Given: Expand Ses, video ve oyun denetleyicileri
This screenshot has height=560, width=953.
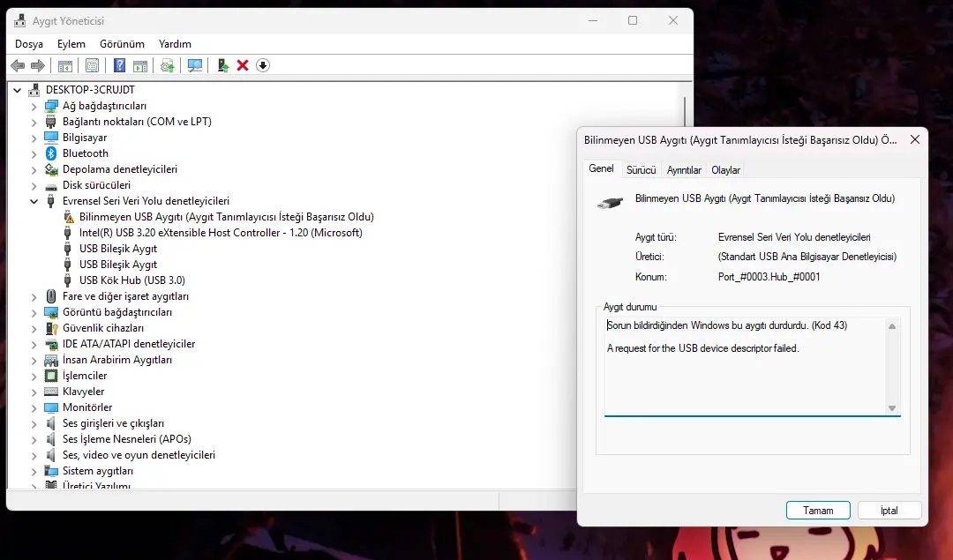Looking at the screenshot, I should coord(34,455).
